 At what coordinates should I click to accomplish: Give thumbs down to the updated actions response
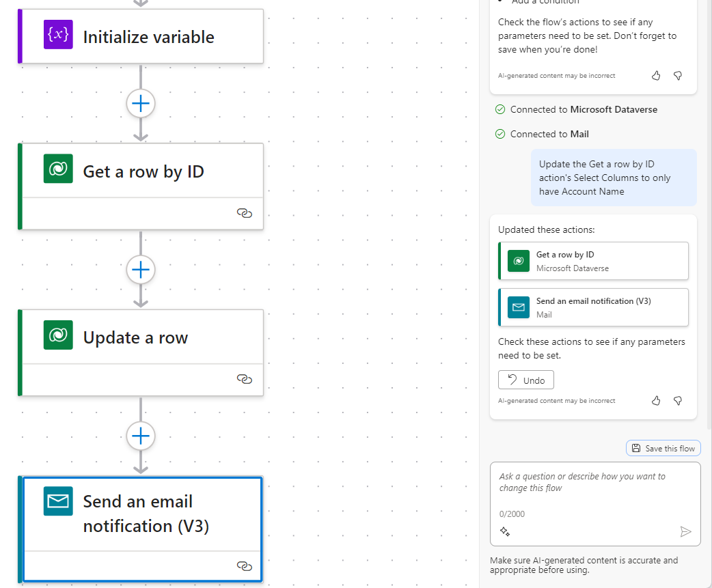(x=677, y=401)
